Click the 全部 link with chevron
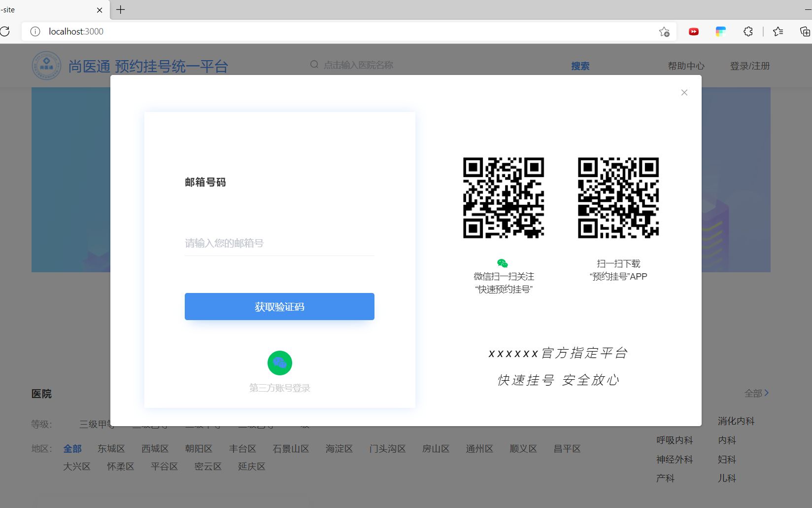Image resolution: width=812 pixels, height=508 pixels. tap(756, 393)
